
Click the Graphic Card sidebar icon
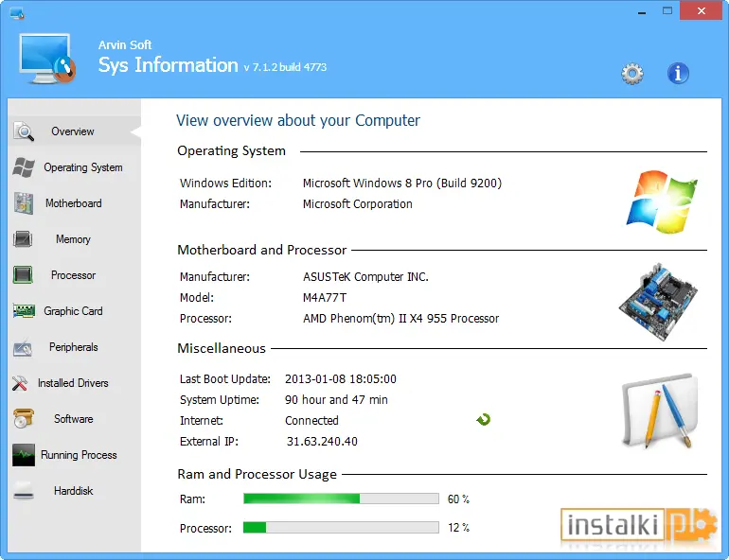[24, 310]
